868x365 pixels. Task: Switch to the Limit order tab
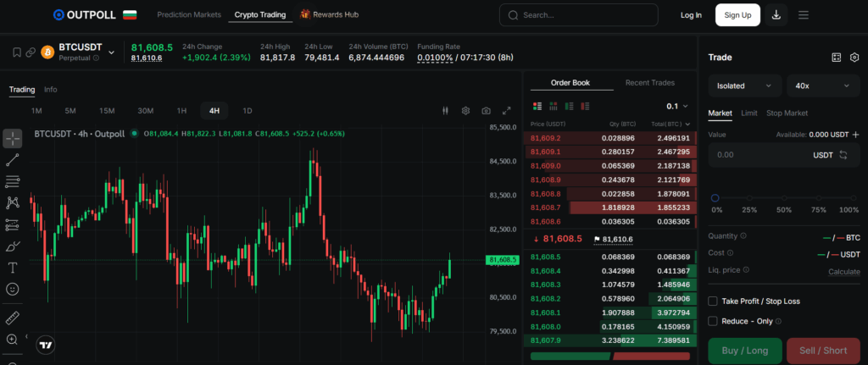tap(749, 113)
